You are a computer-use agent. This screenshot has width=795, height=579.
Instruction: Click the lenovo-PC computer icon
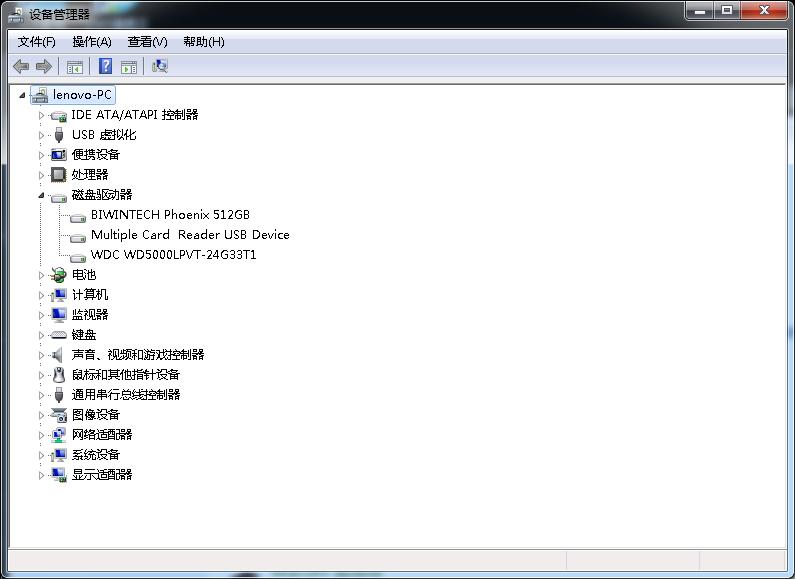[40, 95]
